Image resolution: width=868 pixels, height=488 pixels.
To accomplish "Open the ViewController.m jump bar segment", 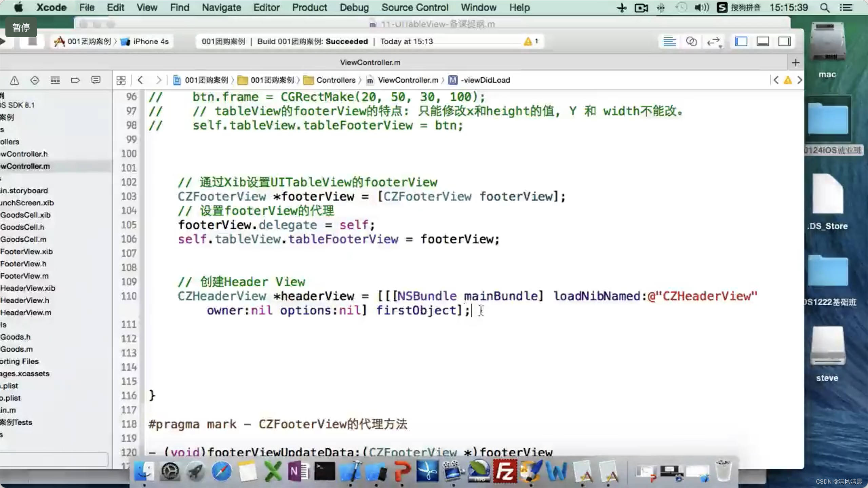I will [x=403, y=80].
